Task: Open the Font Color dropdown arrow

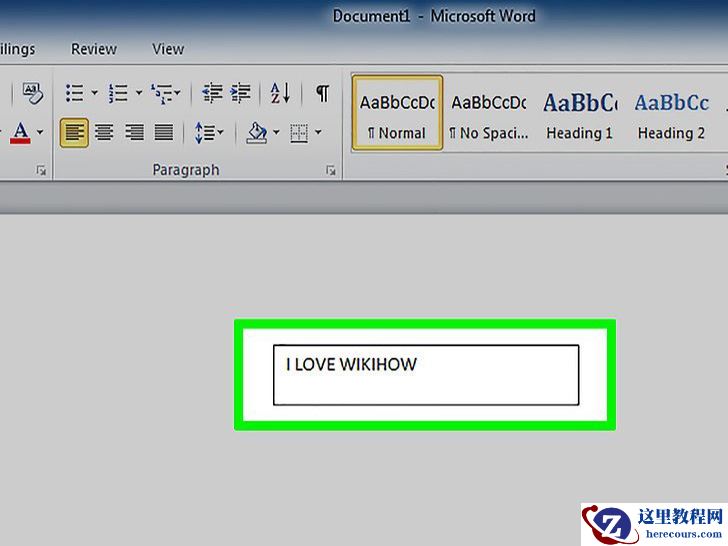Action: point(40,133)
